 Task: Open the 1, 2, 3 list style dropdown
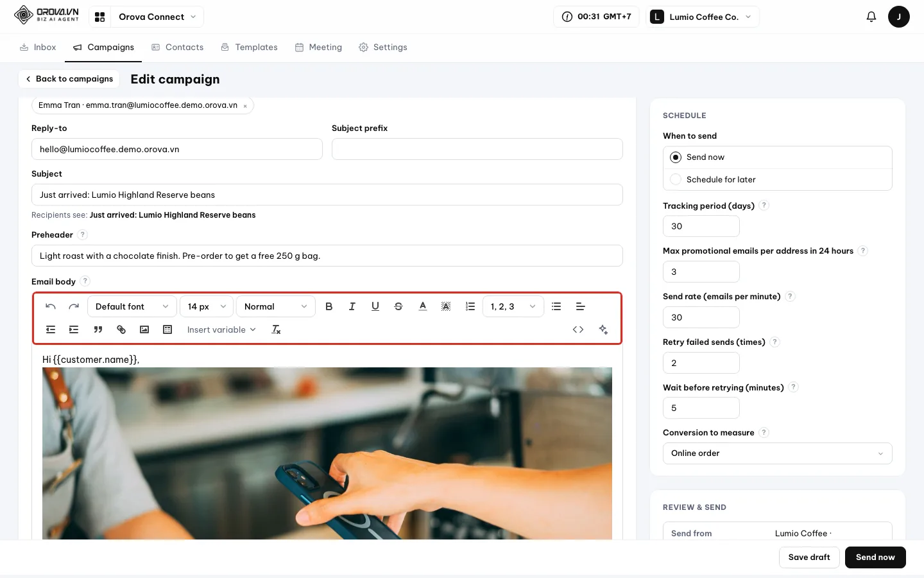point(513,306)
